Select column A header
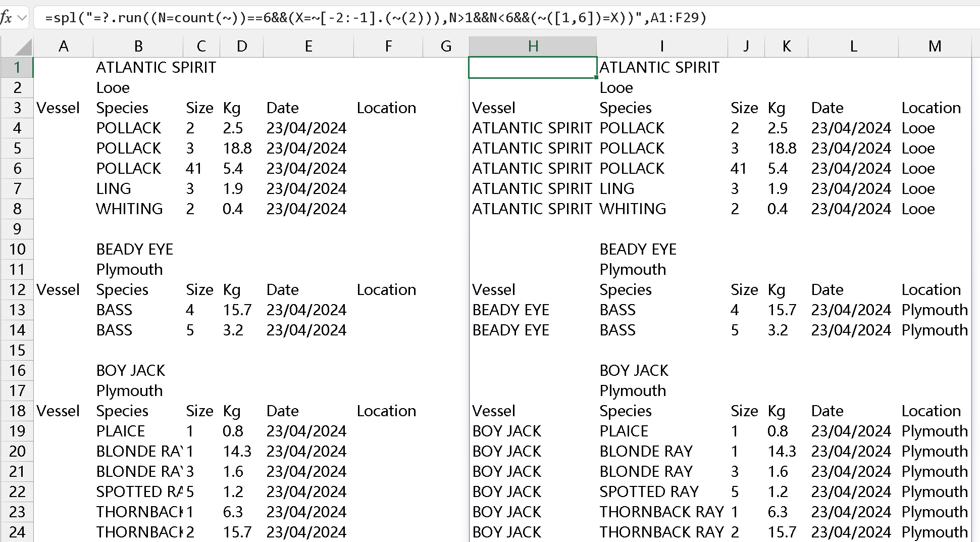The height and width of the screenshot is (542, 980). [63, 46]
